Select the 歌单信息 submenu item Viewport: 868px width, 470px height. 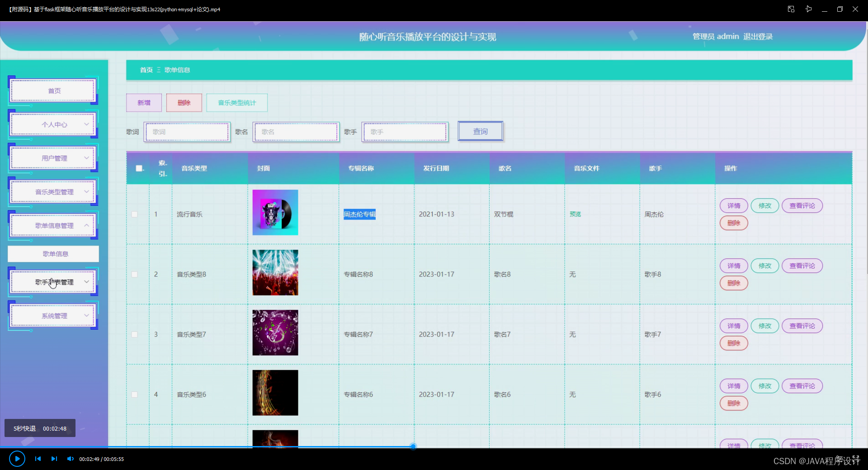[53, 254]
